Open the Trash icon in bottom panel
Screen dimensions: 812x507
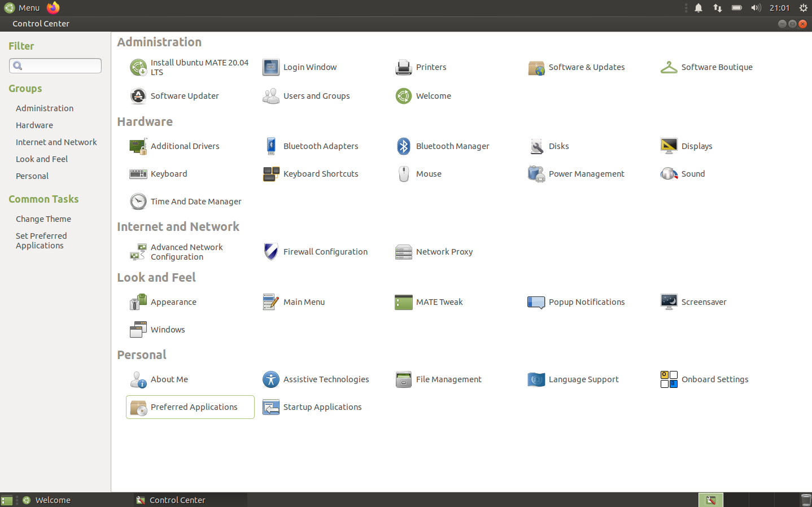(806, 500)
